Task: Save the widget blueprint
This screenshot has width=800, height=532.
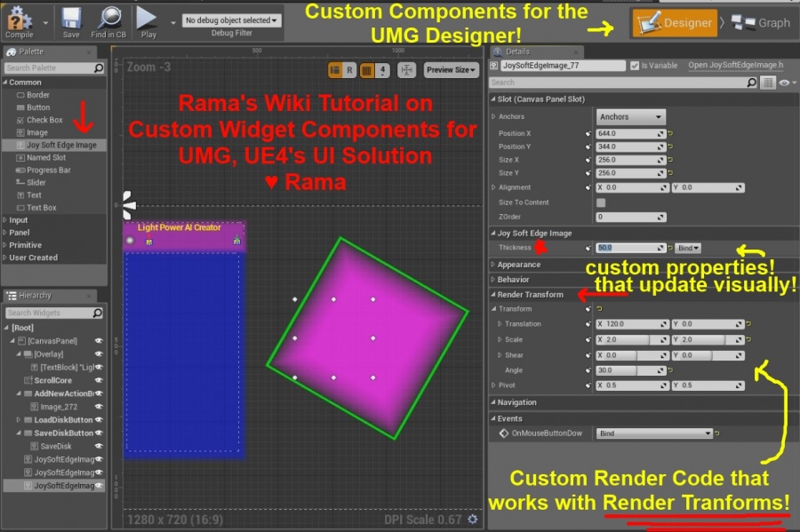Action: [x=71, y=23]
